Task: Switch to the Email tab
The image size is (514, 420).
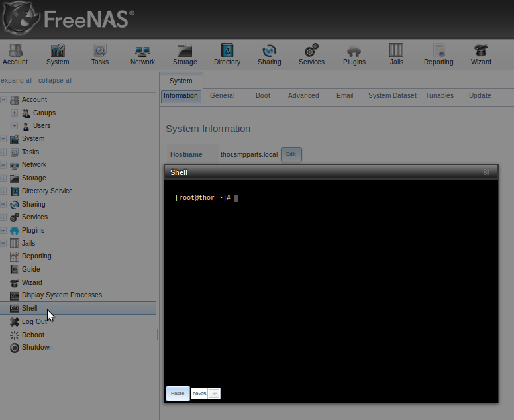Action: 345,96
